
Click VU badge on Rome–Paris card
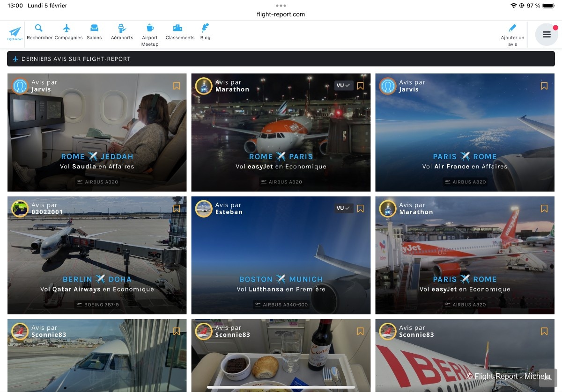(x=344, y=86)
